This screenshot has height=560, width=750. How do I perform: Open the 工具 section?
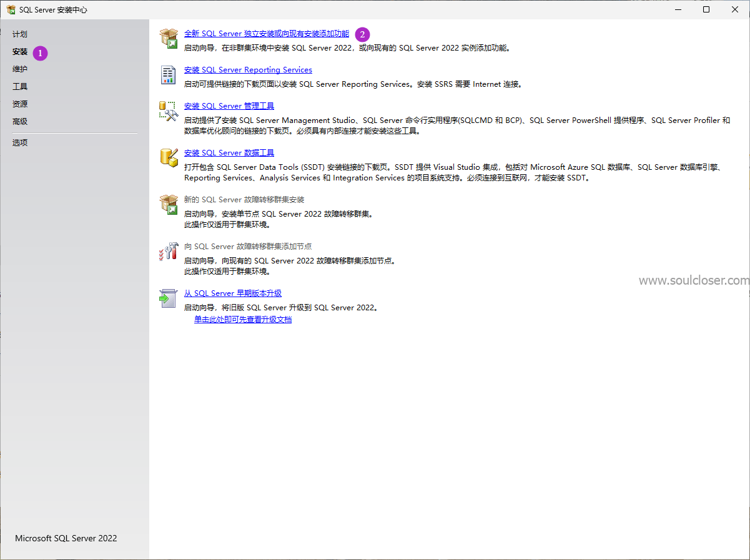[20, 87]
